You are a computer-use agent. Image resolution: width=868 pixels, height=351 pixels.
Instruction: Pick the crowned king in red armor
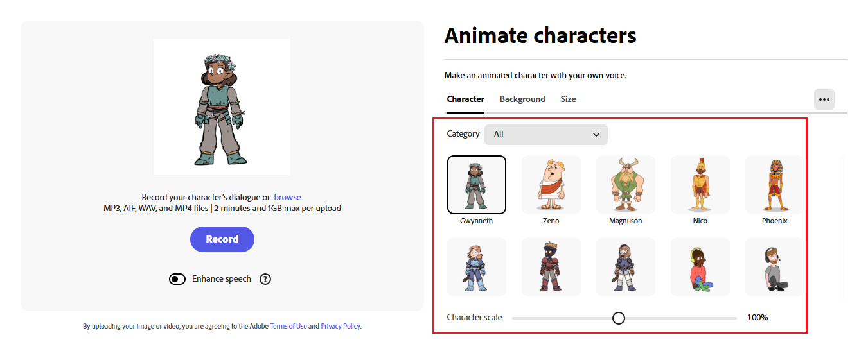coord(551,267)
